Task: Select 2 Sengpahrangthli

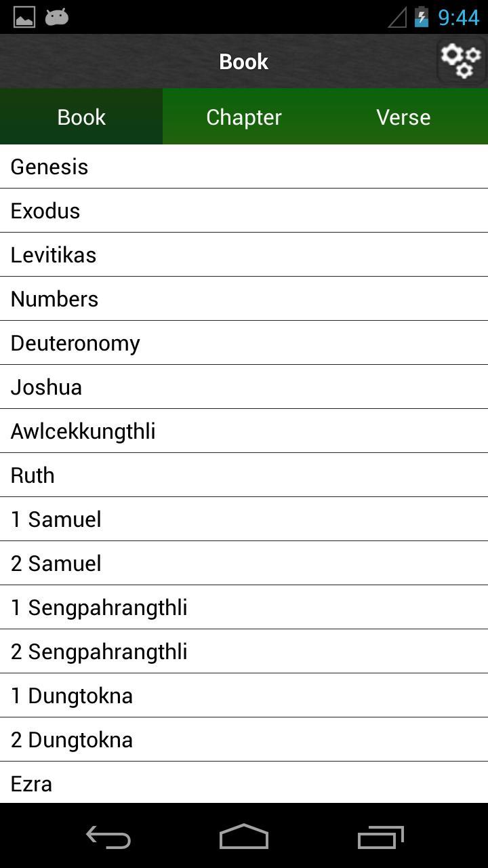Action: point(244,651)
